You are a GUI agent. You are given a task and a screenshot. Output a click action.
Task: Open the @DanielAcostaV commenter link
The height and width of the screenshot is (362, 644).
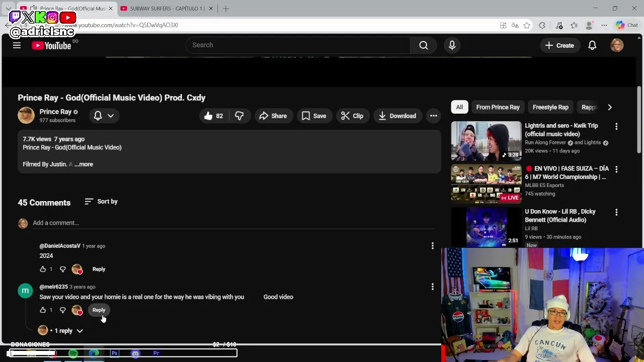pyautogui.click(x=60, y=246)
